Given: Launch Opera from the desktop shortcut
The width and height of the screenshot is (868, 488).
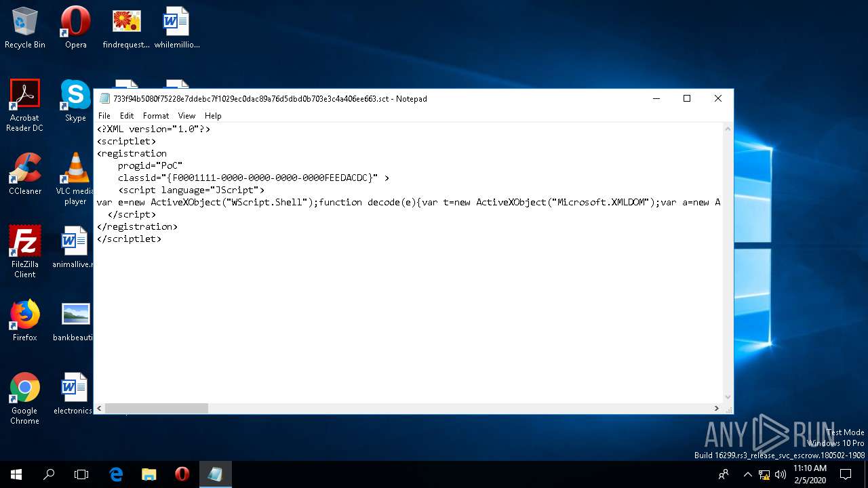Looking at the screenshot, I should tap(75, 28).
